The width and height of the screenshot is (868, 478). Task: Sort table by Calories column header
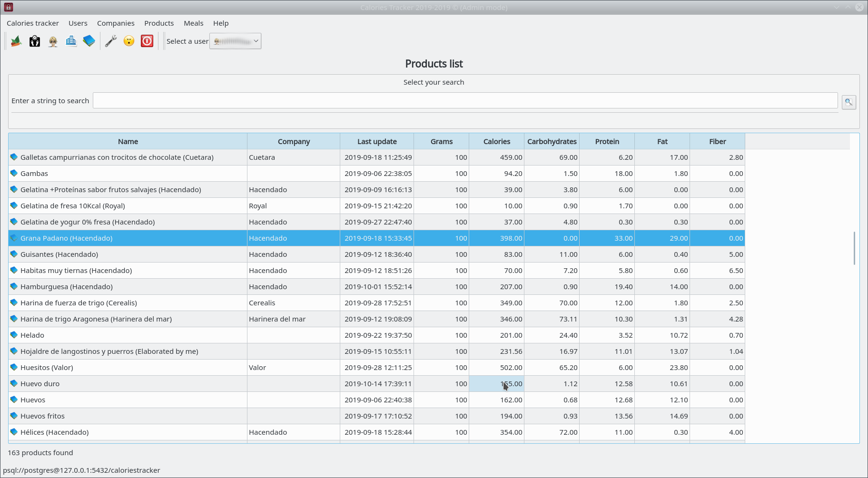point(497,141)
